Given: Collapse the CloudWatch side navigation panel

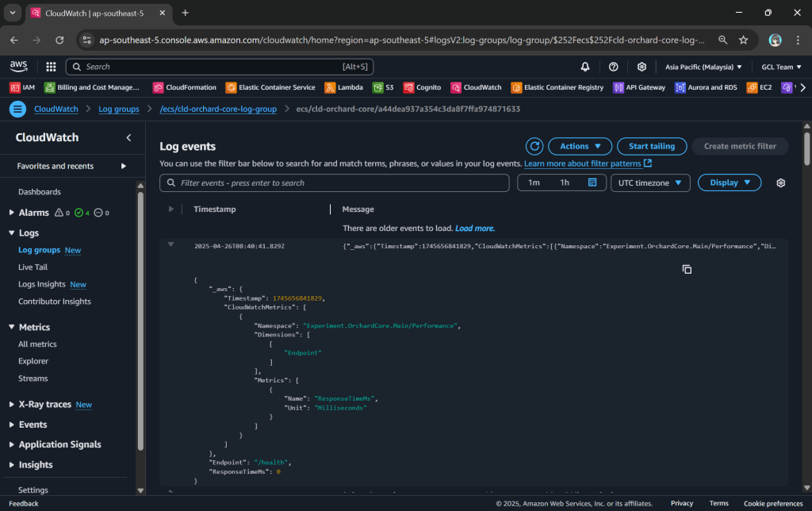Looking at the screenshot, I should [x=129, y=138].
